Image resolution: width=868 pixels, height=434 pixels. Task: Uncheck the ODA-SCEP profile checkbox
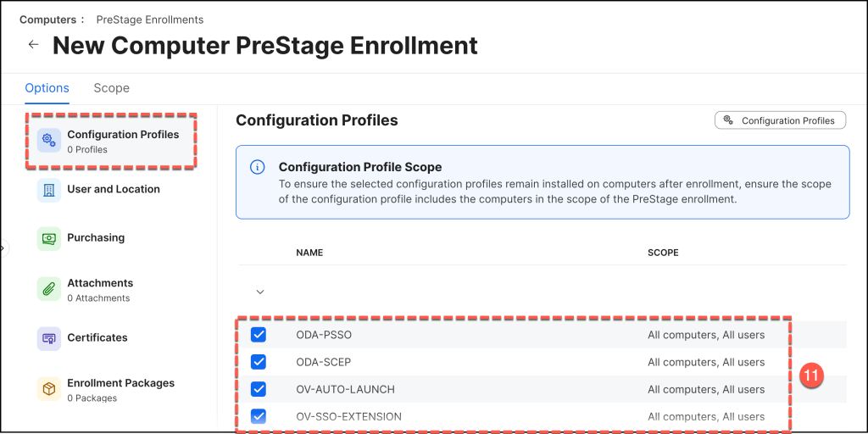pyautogui.click(x=259, y=362)
